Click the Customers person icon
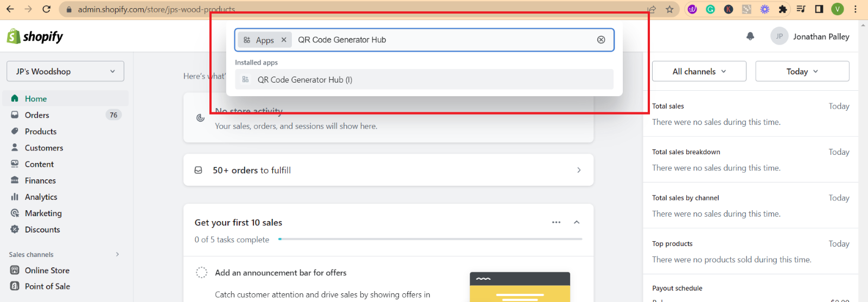Viewport: 868px width, 302px height. pos(15,147)
